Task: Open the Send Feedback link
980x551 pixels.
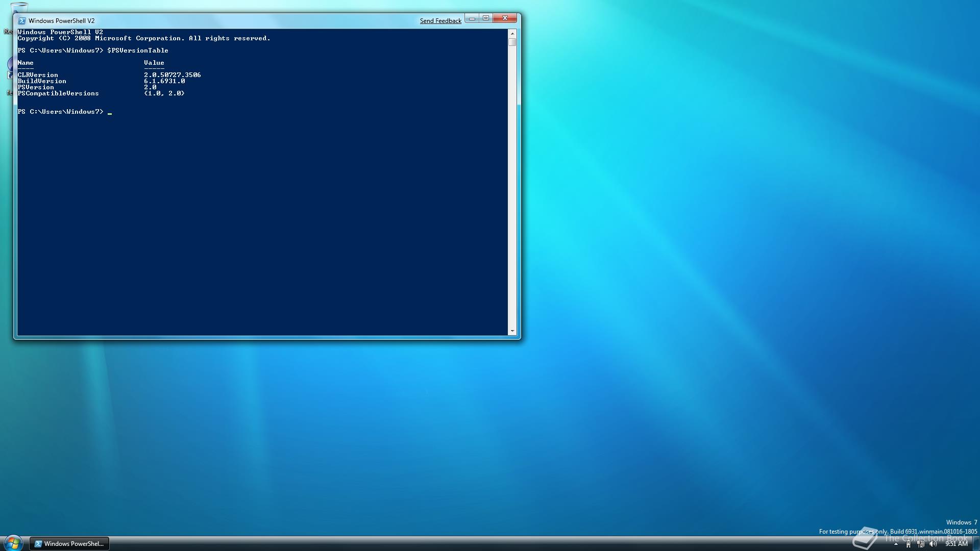Action: click(x=440, y=21)
